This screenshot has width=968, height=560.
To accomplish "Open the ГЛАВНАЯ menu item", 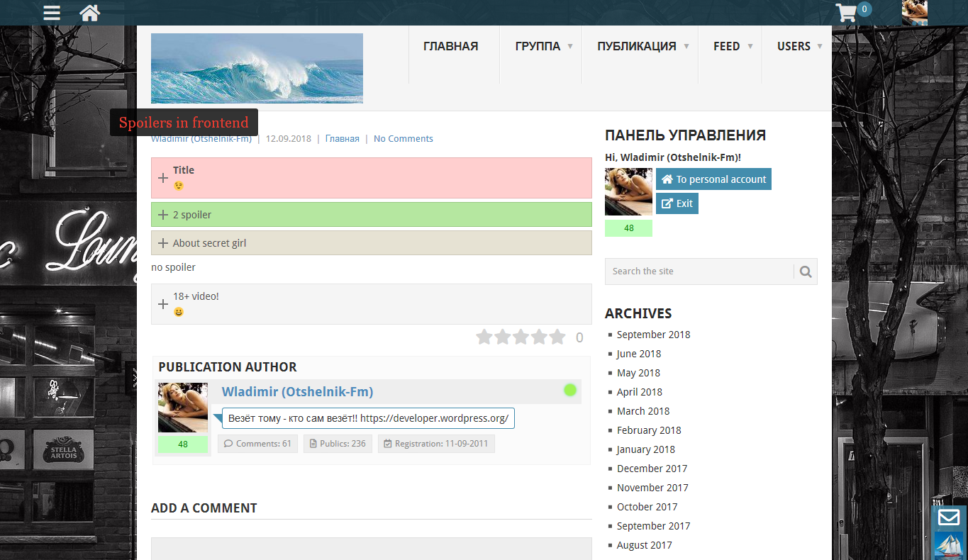I will [x=451, y=47].
